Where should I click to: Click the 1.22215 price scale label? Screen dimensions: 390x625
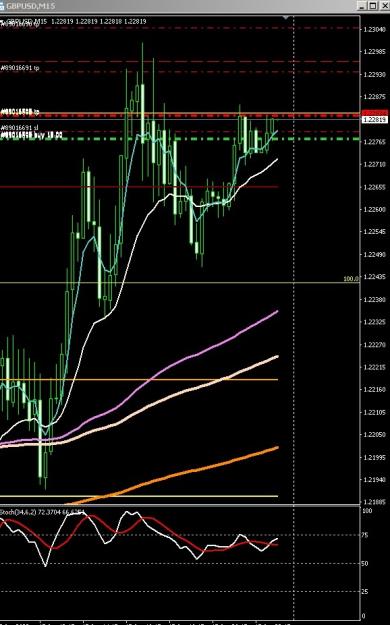(x=374, y=367)
